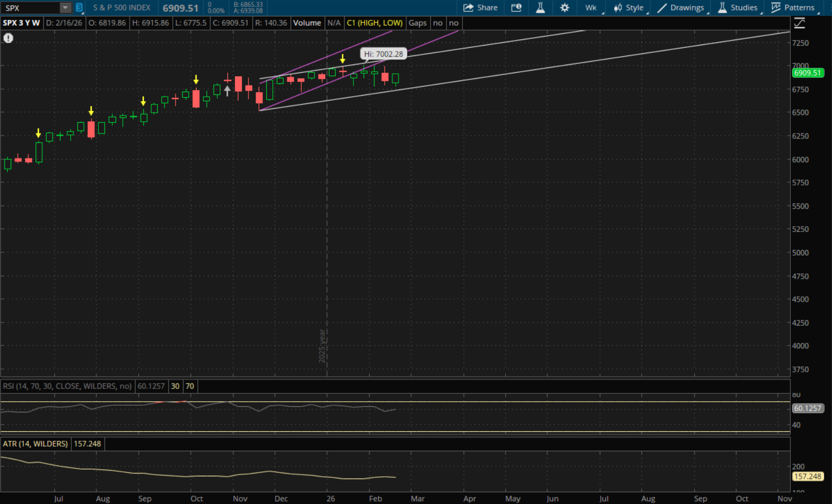Open the Style dropdown menu
Viewport: 832px width, 504px height.
(629, 8)
